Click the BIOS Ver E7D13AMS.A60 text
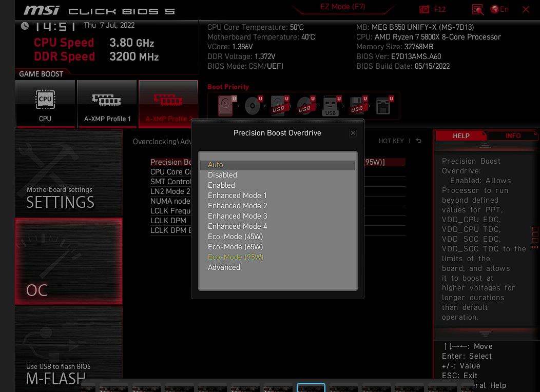The height and width of the screenshot is (392, 540). pyautogui.click(x=398, y=56)
